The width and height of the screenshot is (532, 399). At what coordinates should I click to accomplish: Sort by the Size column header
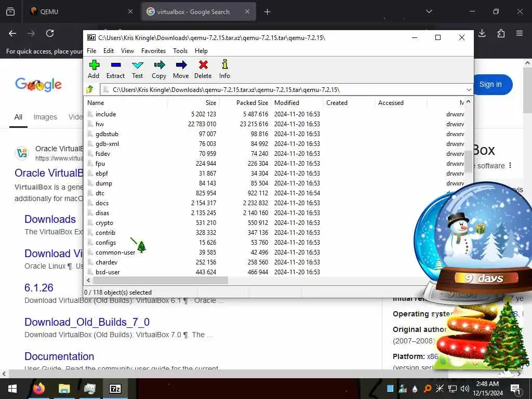tap(193, 103)
